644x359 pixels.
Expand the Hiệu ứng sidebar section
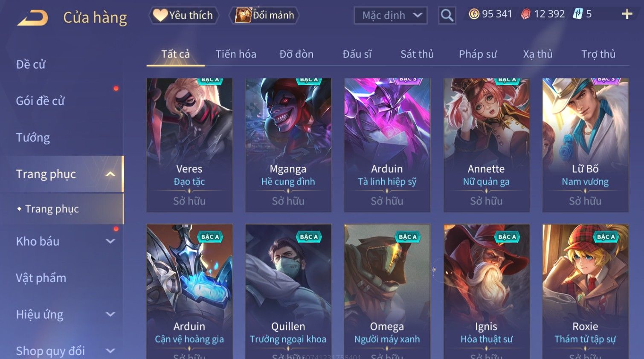(x=110, y=315)
